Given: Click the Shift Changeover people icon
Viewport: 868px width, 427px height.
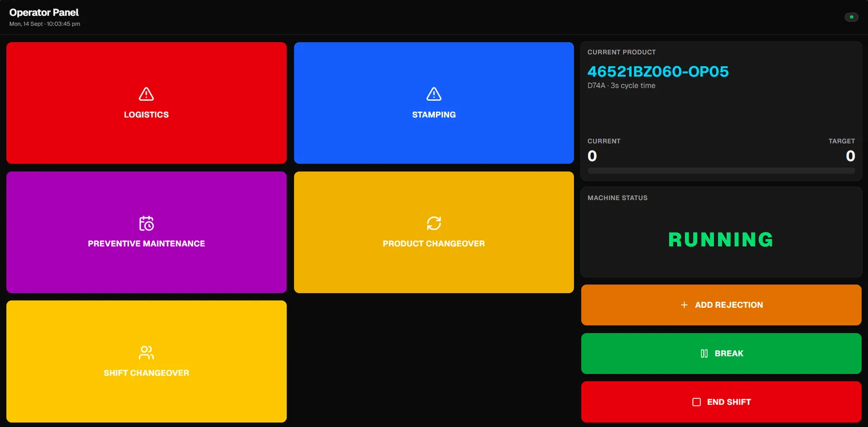Looking at the screenshot, I should 146,353.
